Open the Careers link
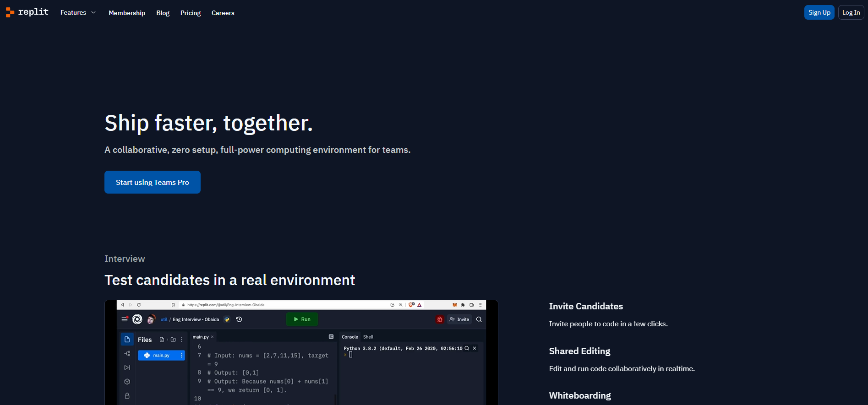Image resolution: width=868 pixels, height=405 pixels. (x=223, y=13)
